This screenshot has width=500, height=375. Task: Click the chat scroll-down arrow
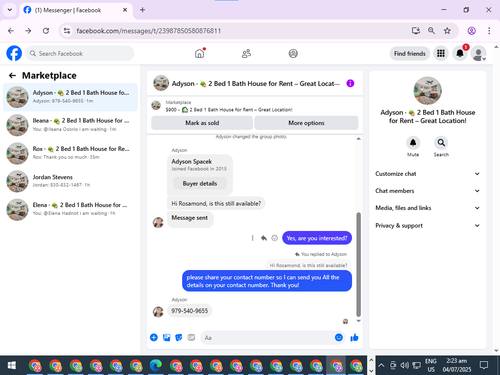point(359,321)
